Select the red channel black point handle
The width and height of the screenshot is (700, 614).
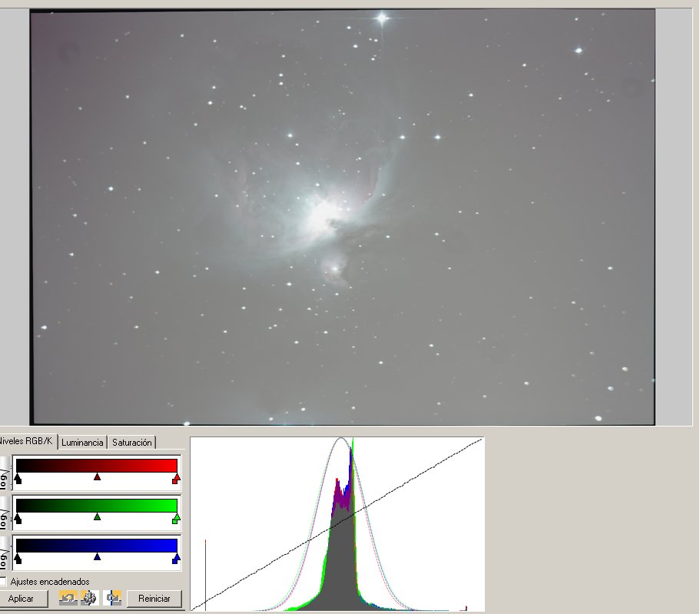[x=18, y=479]
